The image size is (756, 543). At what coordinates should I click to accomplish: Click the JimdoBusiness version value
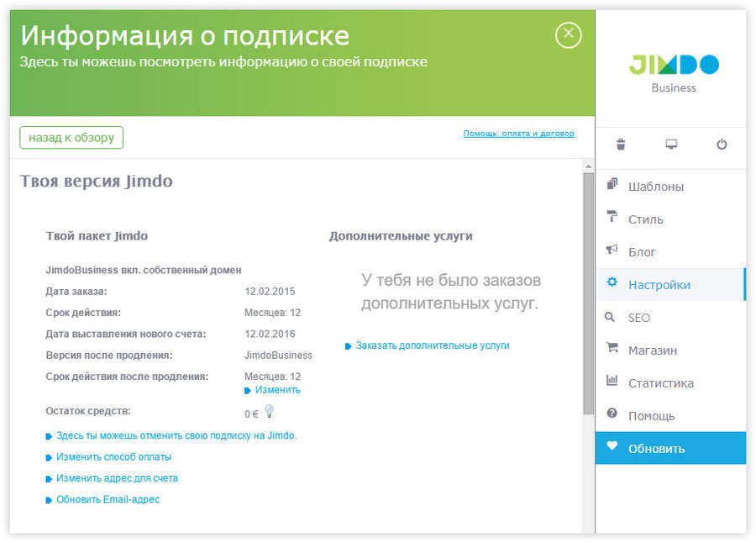tap(278, 356)
